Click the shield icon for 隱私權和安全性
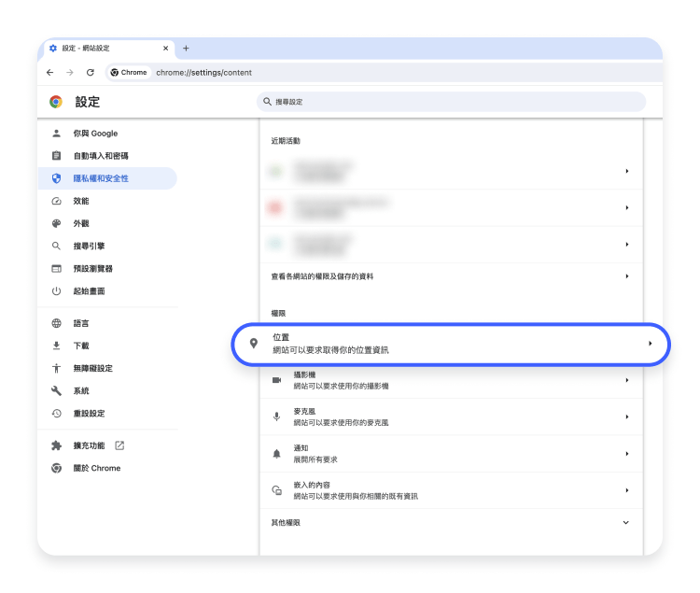The width and height of the screenshot is (700, 593). click(x=56, y=178)
